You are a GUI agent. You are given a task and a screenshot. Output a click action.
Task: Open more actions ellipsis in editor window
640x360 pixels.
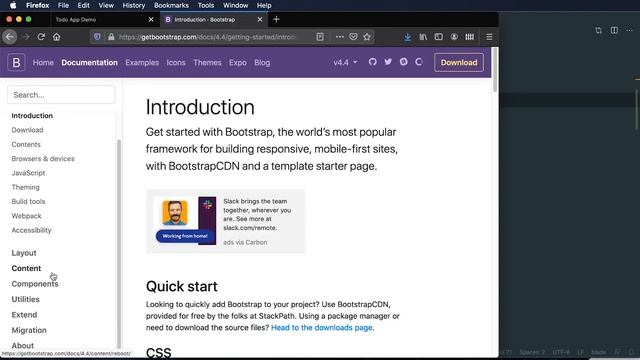tap(629, 30)
